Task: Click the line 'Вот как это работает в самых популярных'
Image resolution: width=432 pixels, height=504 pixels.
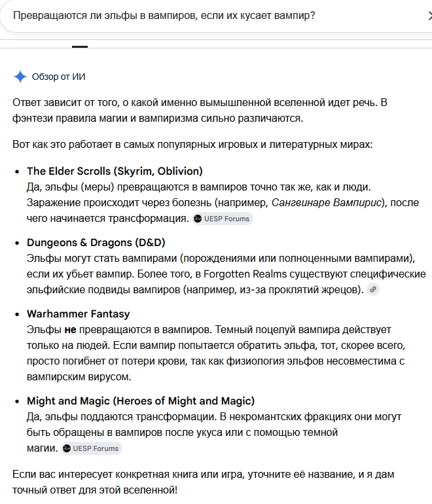Action: (192, 144)
